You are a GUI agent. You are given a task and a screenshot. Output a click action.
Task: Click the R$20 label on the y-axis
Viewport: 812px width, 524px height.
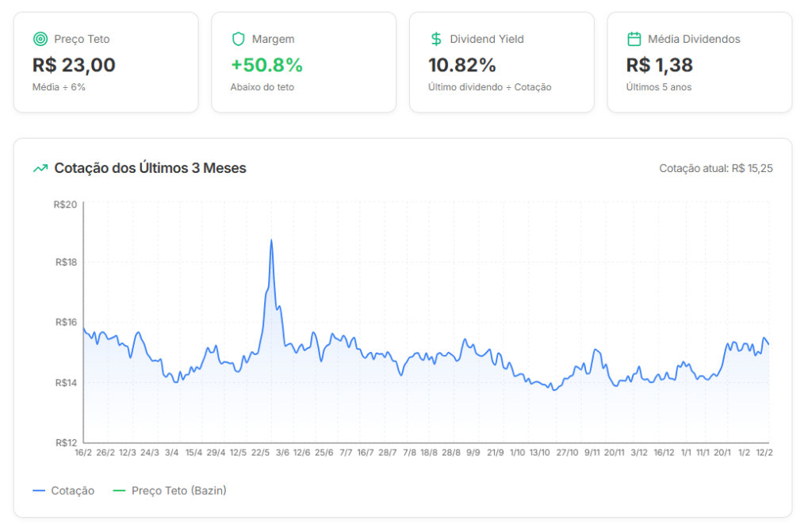65,205
